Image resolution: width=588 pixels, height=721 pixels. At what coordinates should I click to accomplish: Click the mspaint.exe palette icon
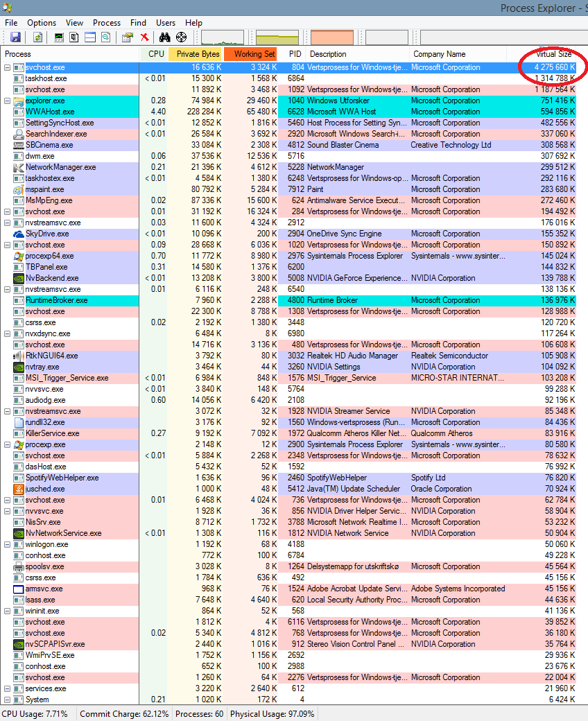(x=19, y=189)
